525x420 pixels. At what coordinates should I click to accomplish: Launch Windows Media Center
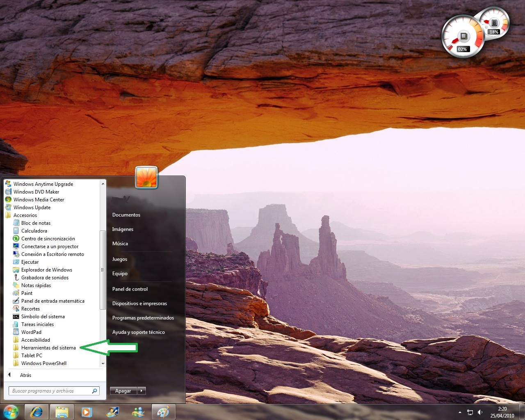(39, 200)
